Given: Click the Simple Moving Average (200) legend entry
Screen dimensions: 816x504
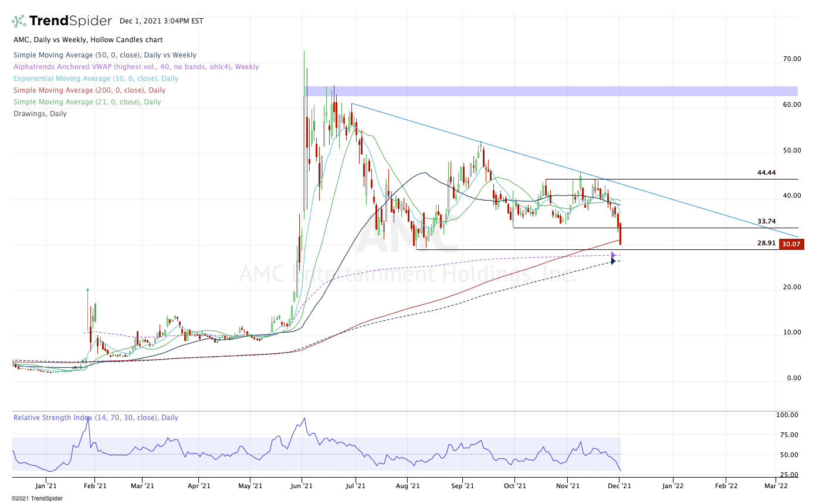Looking at the screenshot, I should (x=89, y=90).
